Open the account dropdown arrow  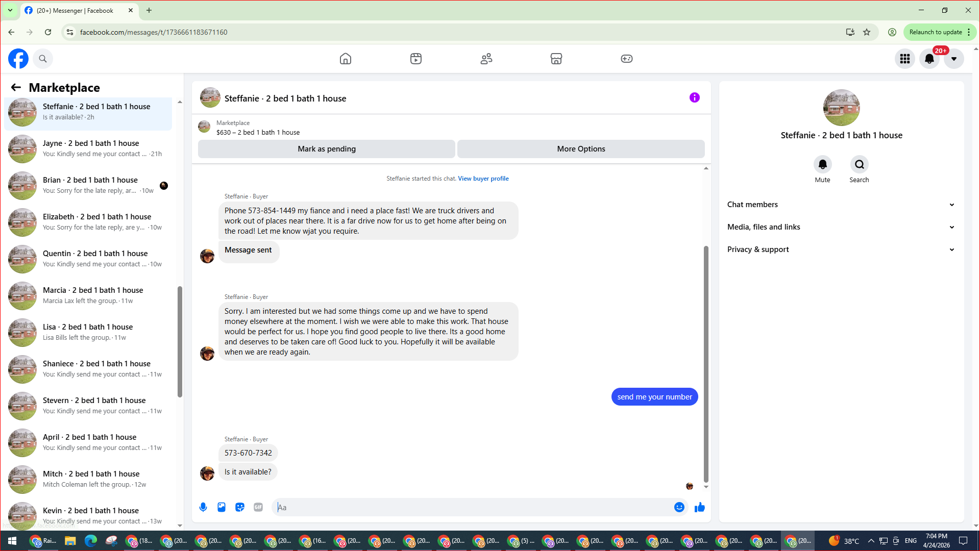tap(954, 59)
